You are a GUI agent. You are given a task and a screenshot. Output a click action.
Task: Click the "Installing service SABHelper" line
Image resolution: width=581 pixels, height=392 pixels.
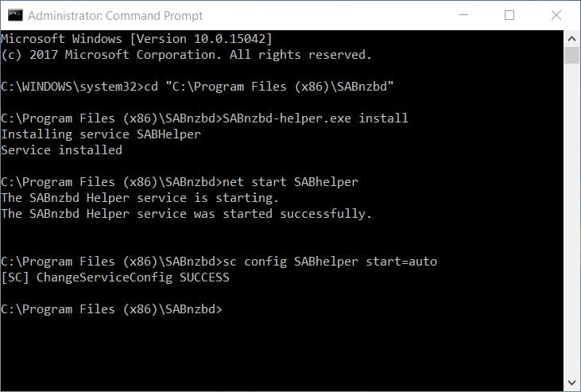click(x=101, y=134)
